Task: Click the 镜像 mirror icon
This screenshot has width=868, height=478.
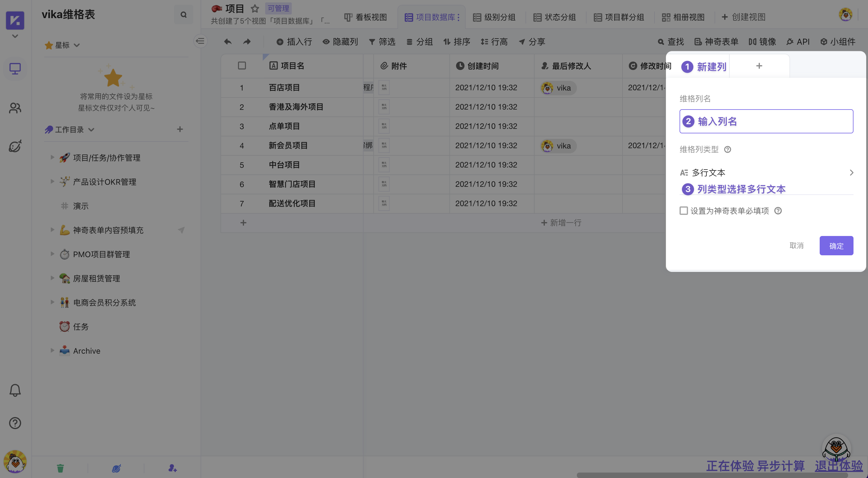Action: tap(753, 42)
